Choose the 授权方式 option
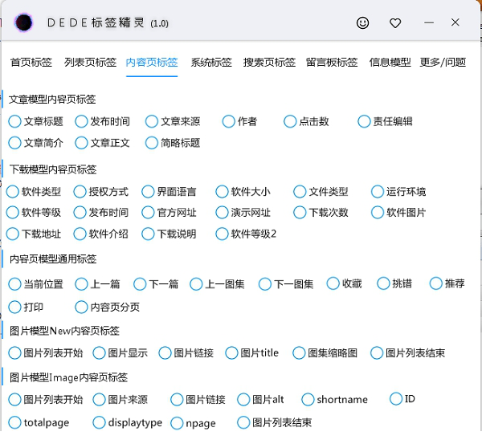 (x=80, y=192)
